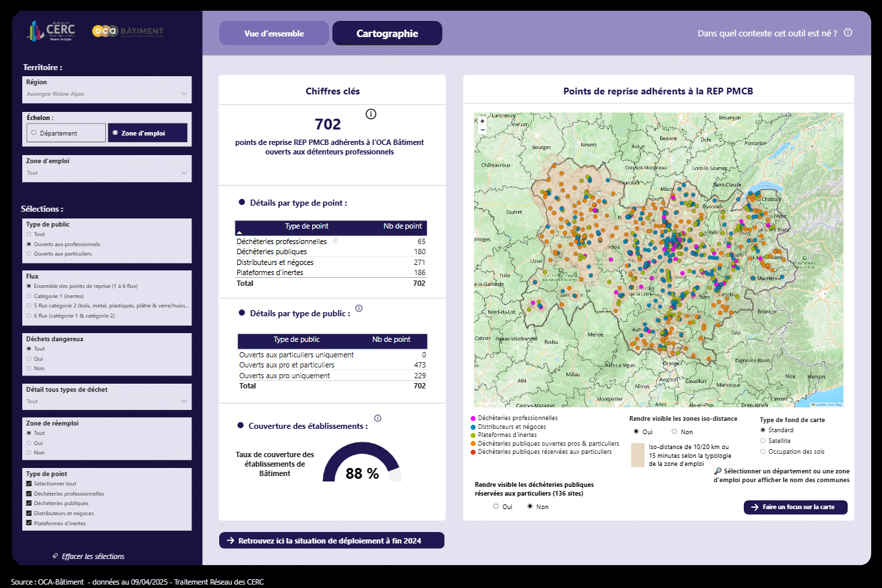This screenshot has width=882, height=588.
Task: Click the OCA Bâtiment logo
Action: tap(128, 31)
